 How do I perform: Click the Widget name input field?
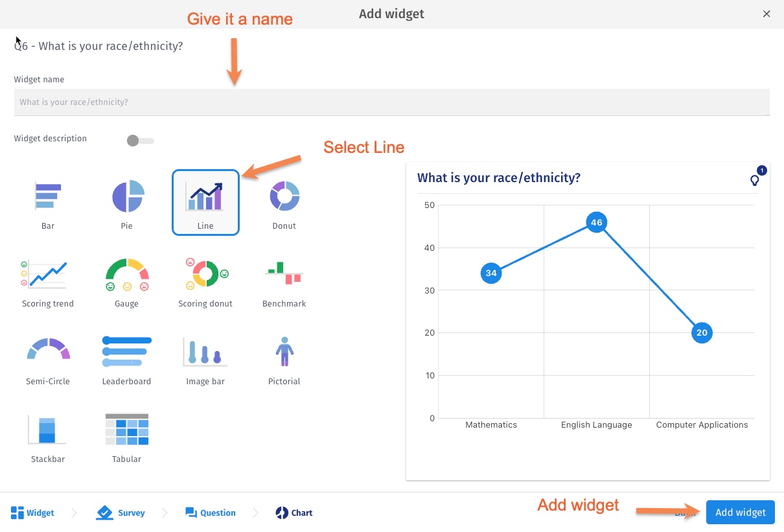click(391, 102)
